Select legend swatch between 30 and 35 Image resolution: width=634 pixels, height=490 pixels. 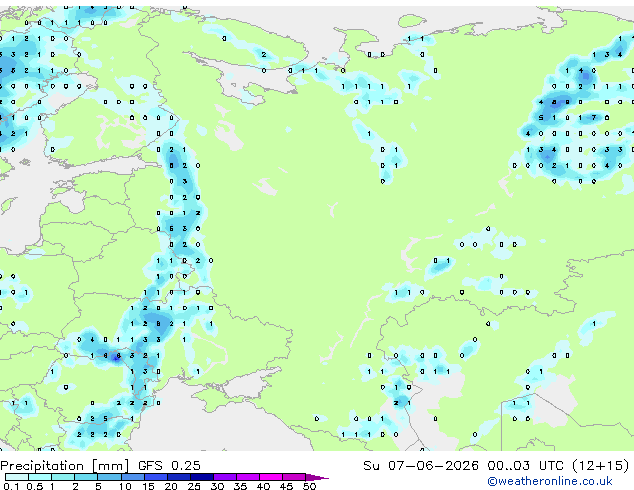(x=225, y=477)
